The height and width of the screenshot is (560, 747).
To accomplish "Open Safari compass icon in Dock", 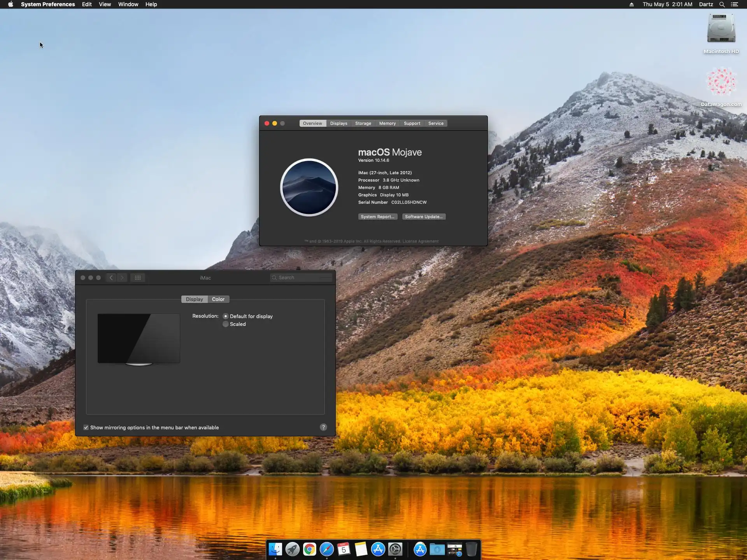I will pyautogui.click(x=327, y=549).
